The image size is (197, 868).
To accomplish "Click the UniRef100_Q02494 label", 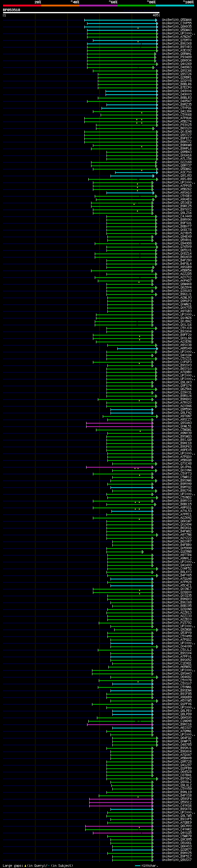I will pyautogui.click(x=176, y=524).
